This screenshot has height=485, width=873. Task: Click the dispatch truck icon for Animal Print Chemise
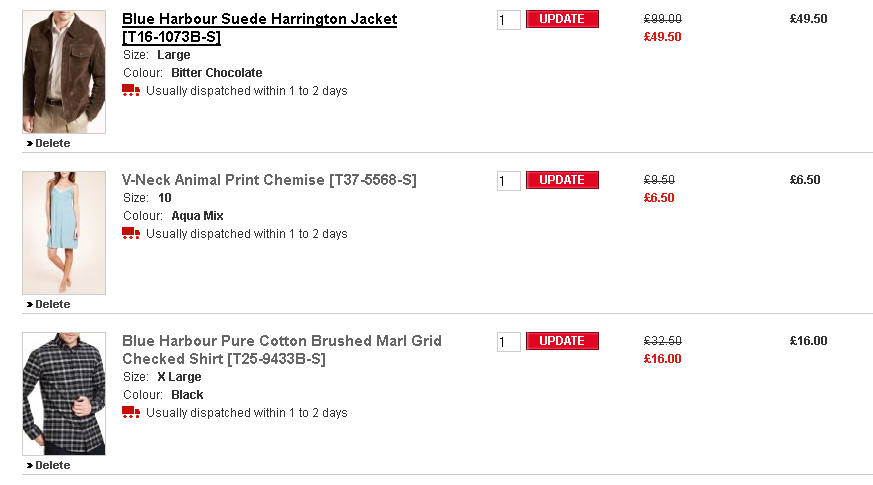pyautogui.click(x=131, y=234)
